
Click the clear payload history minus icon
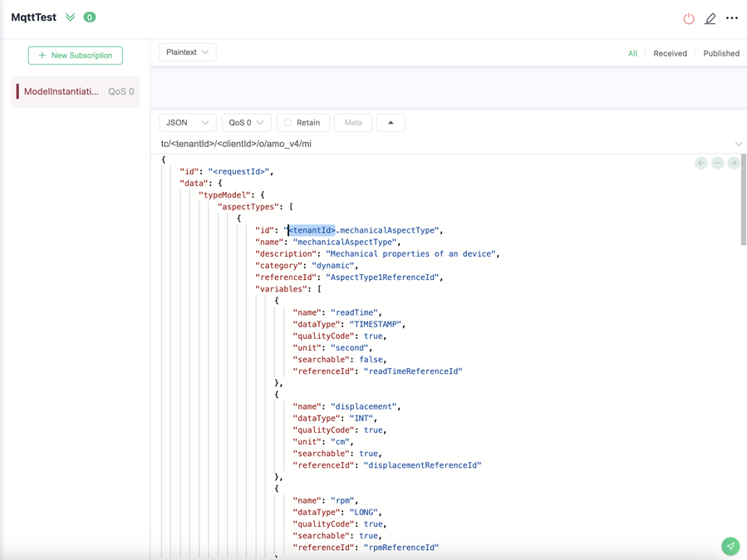point(717,163)
